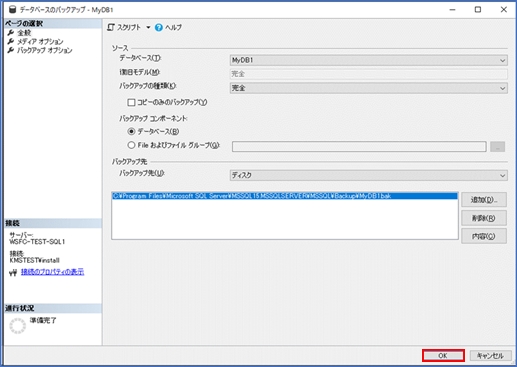Image resolution: width=517 pixels, height=367 pixels.
Task: Click the OK button
Action: tap(443, 355)
